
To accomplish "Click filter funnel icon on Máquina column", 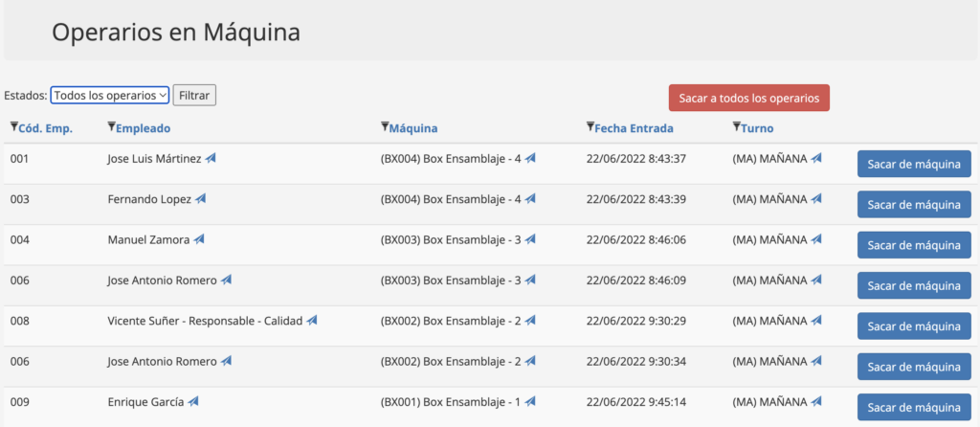I will 385,127.
